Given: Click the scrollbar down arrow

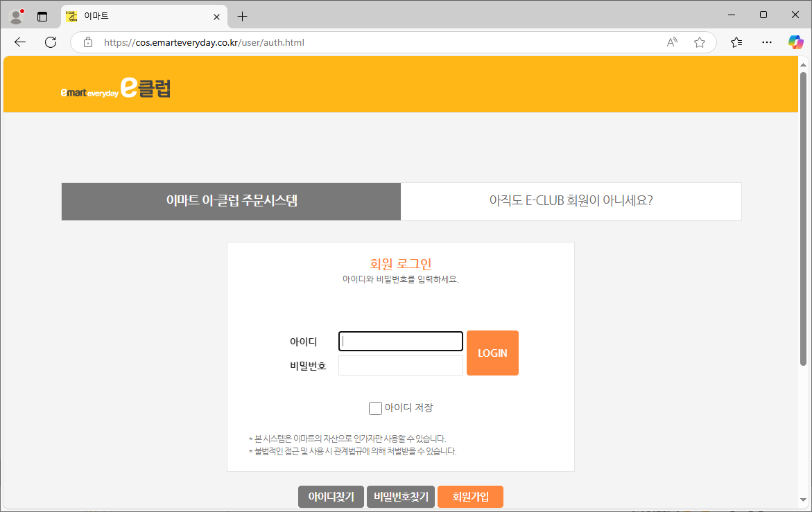Looking at the screenshot, I should 803,500.
